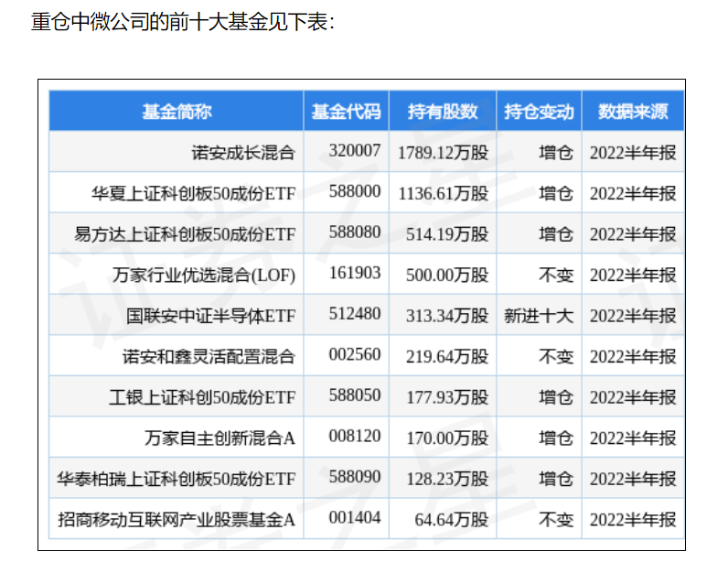The width and height of the screenshot is (728, 573).
Task: Click fund code 001404
Action: pos(355,518)
